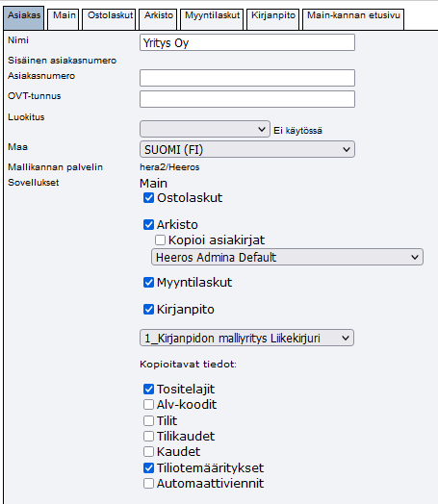438x504 pixels.
Task: Click the Nimi field with Yritys Oy
Action: point(247,42)
